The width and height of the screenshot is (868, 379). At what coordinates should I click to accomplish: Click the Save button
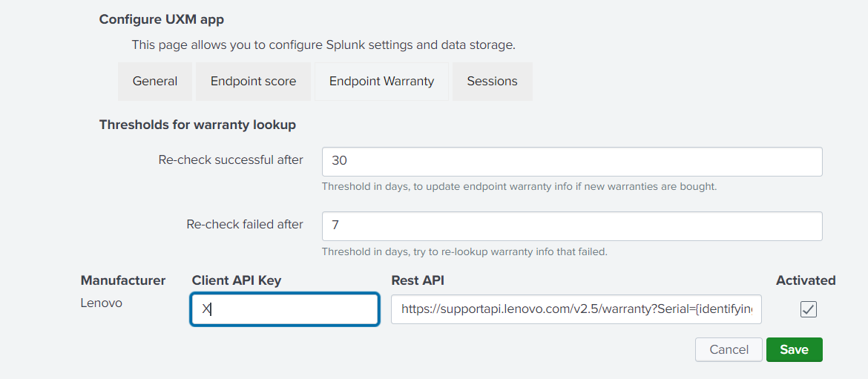(x=795, y=349)
